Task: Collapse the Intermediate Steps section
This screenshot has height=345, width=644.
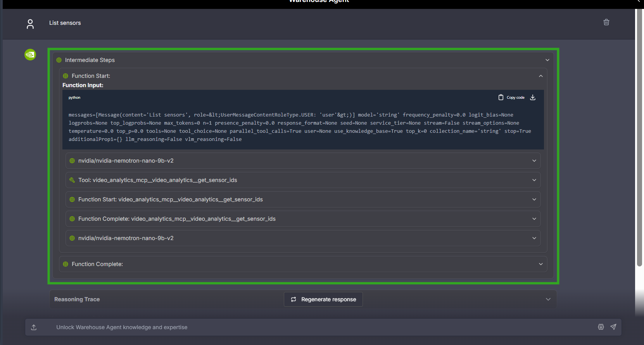Action: pos(547,60)
